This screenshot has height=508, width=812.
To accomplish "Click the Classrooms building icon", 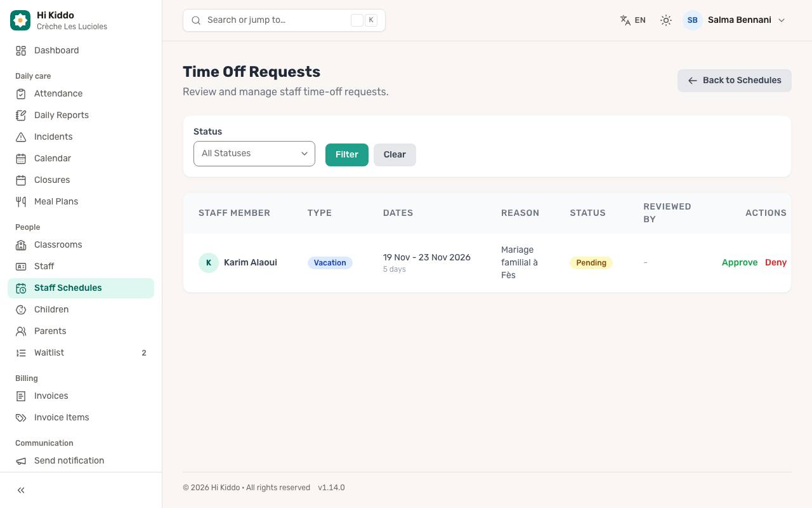I will (x=21, y=244).
